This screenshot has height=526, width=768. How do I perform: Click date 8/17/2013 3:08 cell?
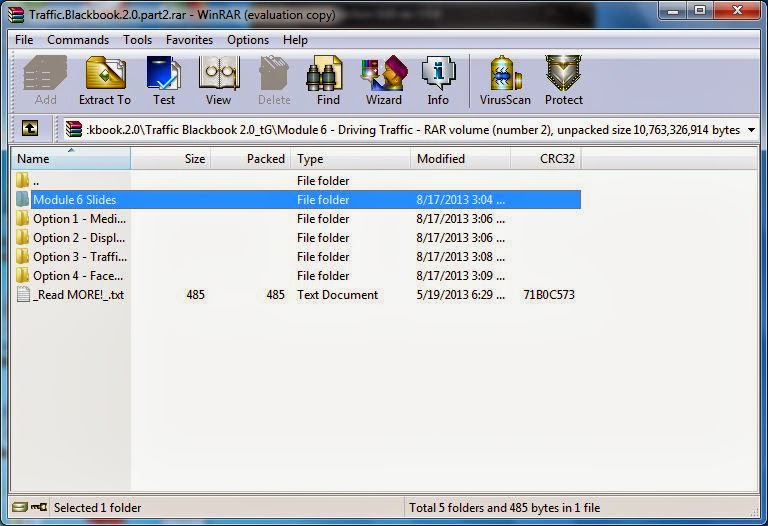click(460, 257)
